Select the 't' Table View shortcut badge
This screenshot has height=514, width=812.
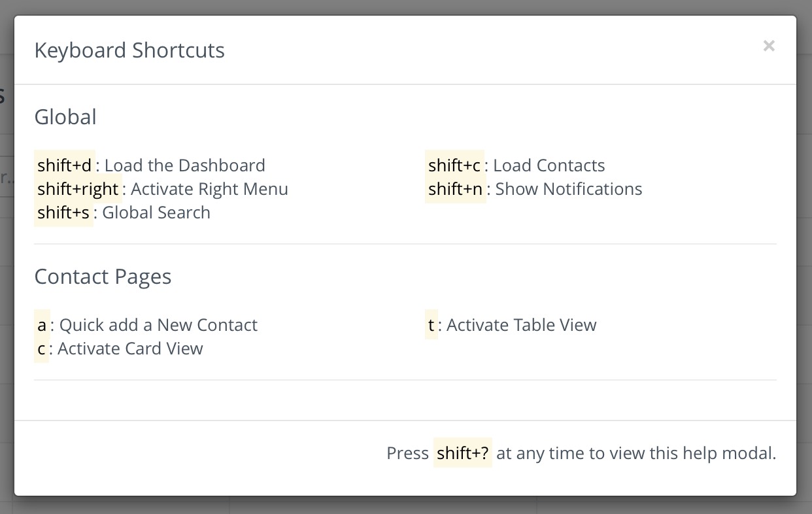pos(431,324)
